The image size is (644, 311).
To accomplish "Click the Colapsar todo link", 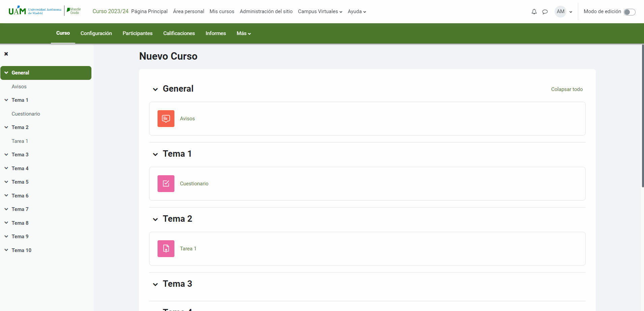I will point(566,89).
